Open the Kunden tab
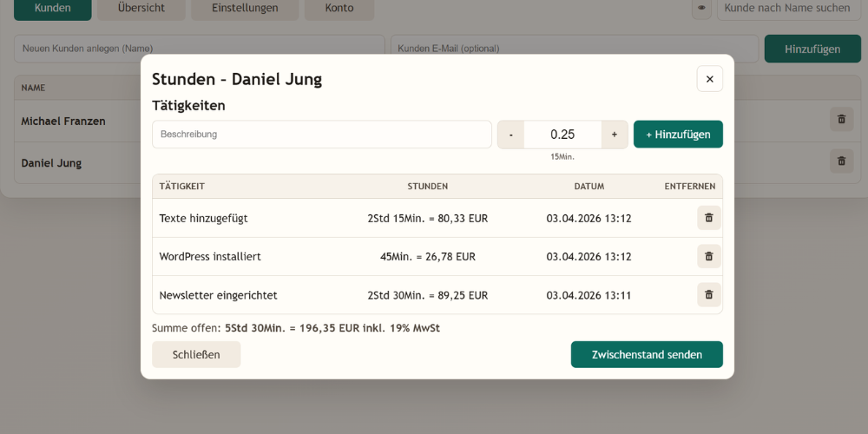The image size is (868, 434). (53, 9)
